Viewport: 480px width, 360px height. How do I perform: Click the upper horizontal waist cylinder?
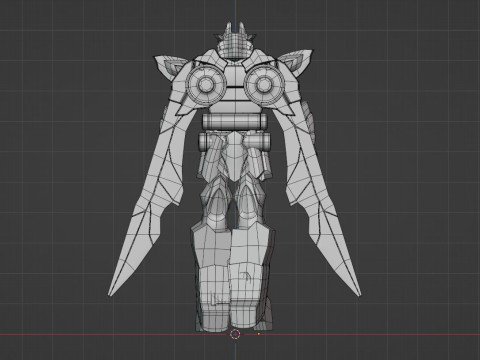pos(235,121)
